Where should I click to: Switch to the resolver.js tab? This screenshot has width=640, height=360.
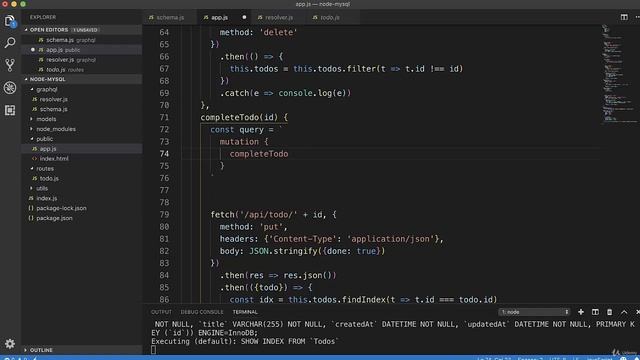click(279, 18)
